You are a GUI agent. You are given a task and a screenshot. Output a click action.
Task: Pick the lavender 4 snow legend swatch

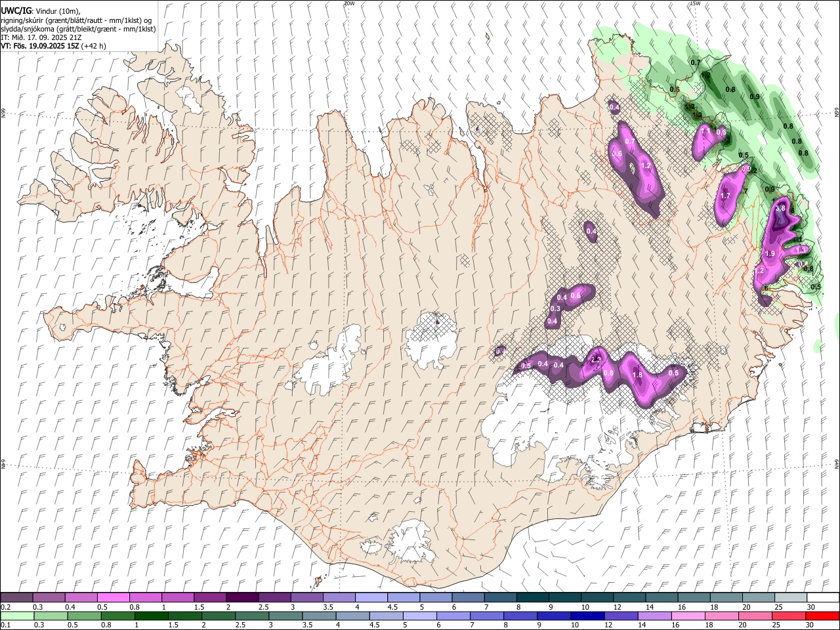point(371,597)
